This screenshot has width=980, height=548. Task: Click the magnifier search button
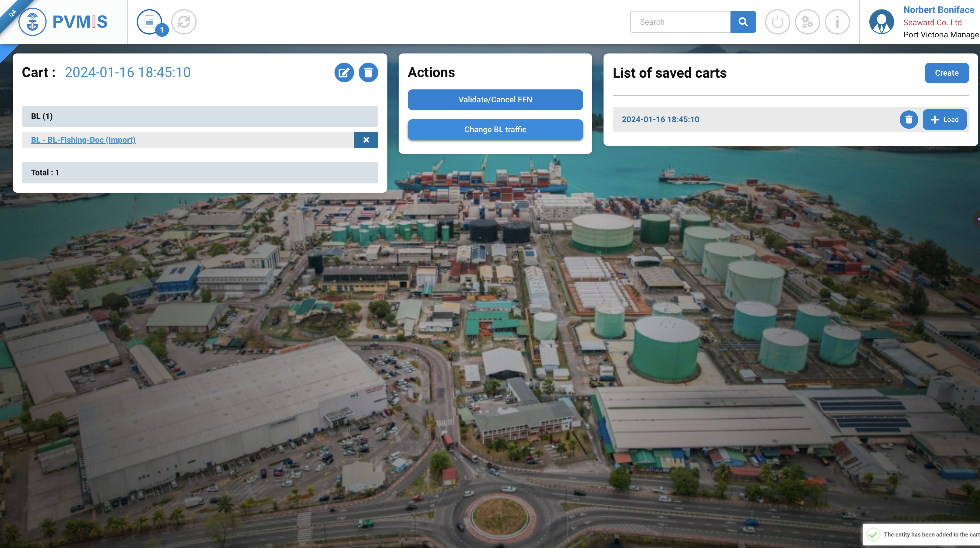(743, 22)
